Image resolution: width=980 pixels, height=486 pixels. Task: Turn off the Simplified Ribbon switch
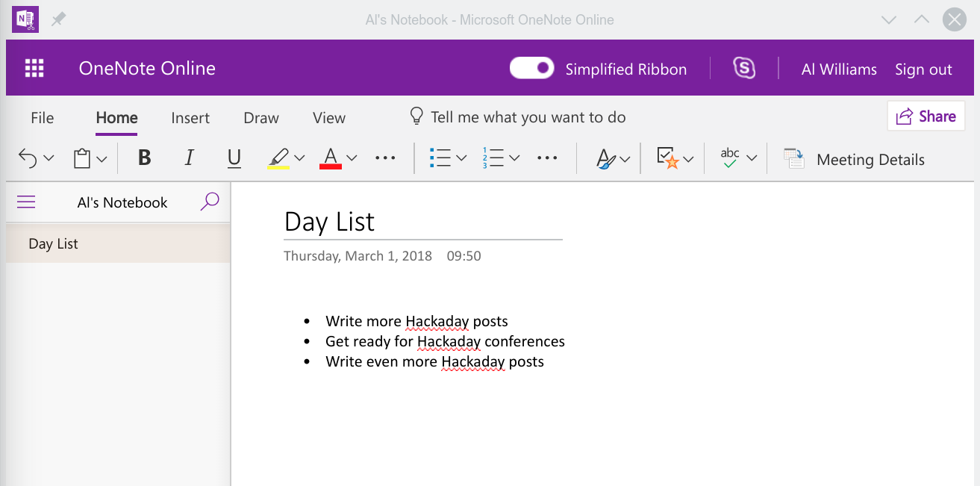click(531, 69)
